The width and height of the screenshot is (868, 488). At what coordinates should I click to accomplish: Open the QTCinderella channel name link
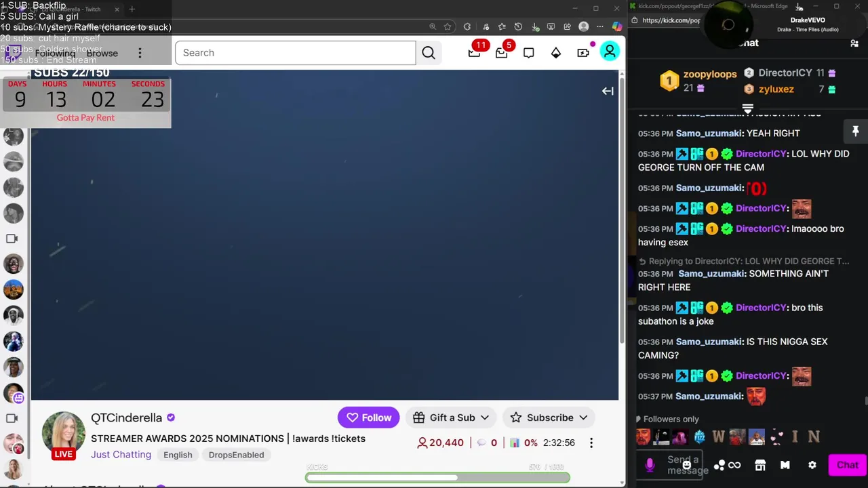(x=126, y=418)
